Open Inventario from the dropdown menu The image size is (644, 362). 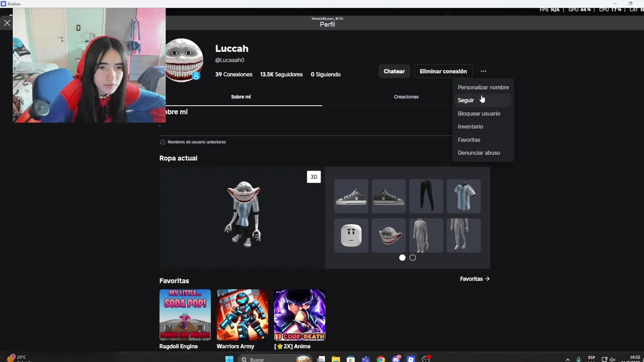pos(483,127)
